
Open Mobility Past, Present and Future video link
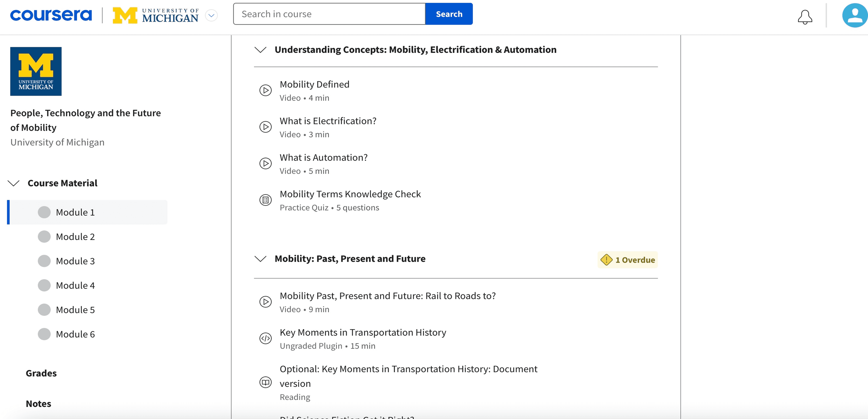388,296
